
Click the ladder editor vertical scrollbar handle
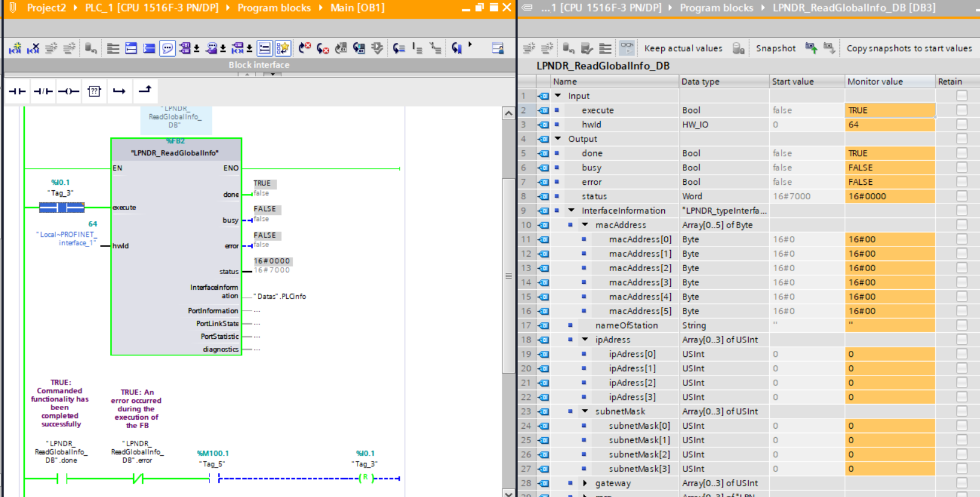click(508, 275)
